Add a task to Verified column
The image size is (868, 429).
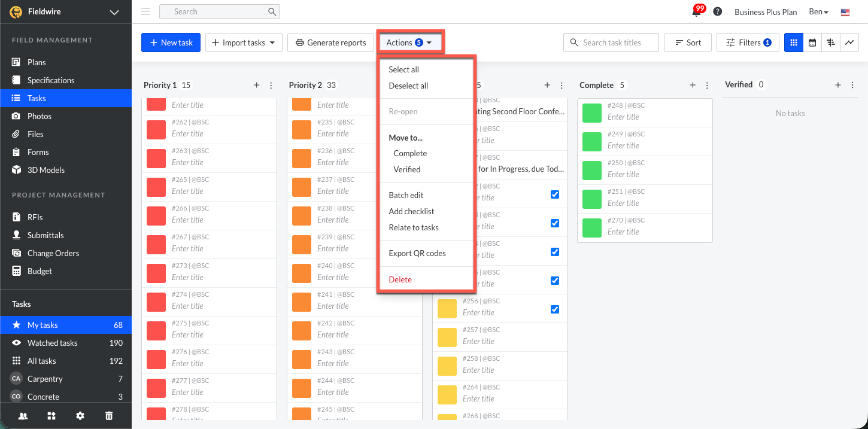click(838, 86)
